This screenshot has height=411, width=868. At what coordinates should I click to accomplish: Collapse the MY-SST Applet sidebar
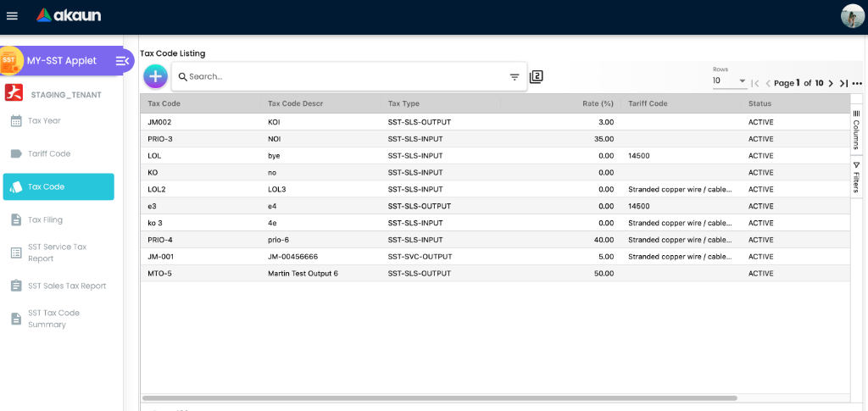pos(122,61)
